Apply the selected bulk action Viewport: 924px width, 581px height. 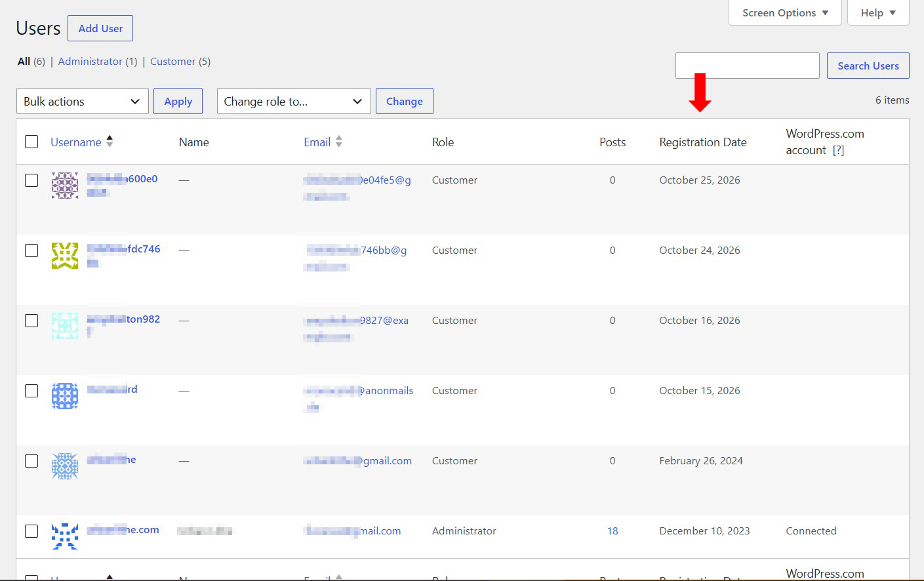178,101
